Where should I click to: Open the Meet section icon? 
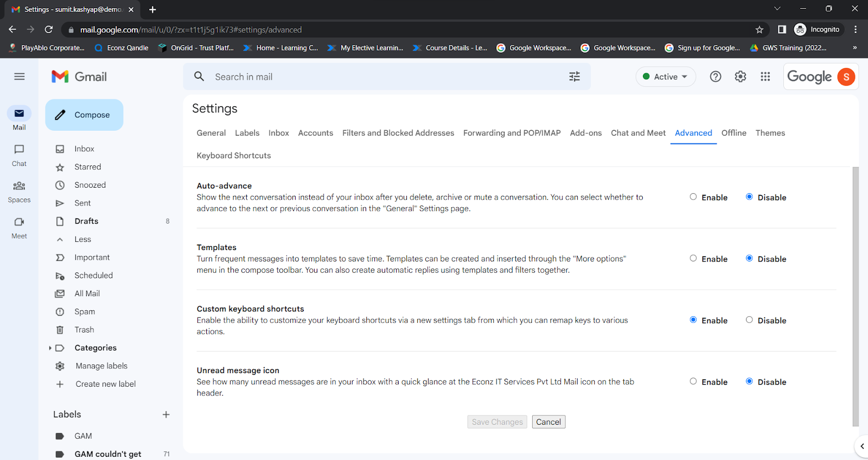(x=19, y=222)
